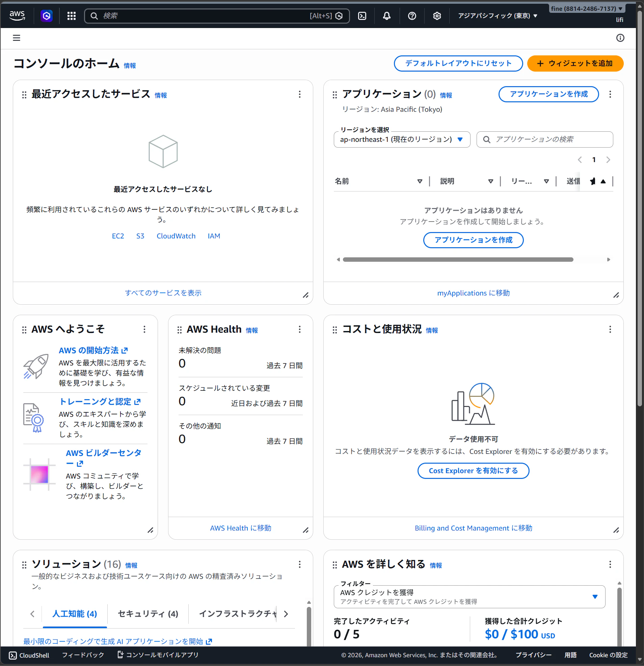Open options menu for AWS を詳しく知る widget
Image resolution: width=644 pixels, height=666 pixels.
click(x=610, y=564)
